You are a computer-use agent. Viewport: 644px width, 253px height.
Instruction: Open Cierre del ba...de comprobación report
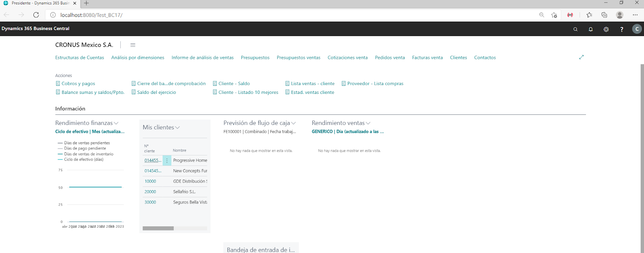168,83
